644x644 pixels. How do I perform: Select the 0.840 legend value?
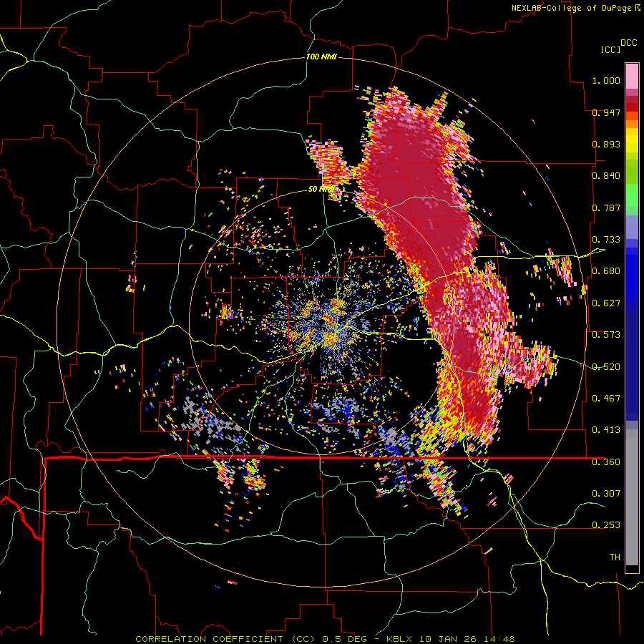pos(606,176)
